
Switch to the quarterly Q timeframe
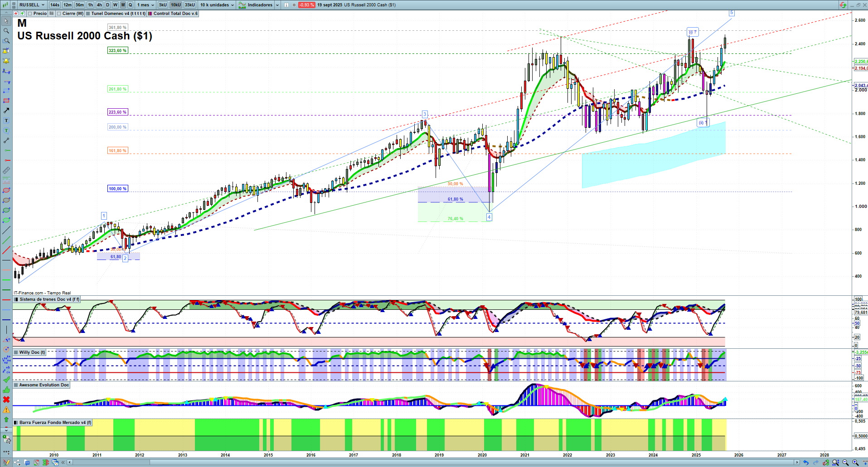click(130, 5)
